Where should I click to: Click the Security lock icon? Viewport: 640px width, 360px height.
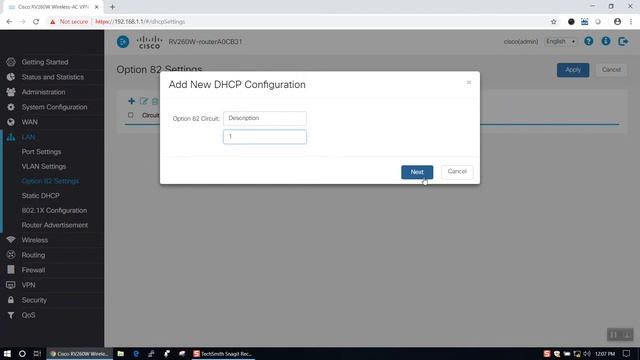point(11,300)
